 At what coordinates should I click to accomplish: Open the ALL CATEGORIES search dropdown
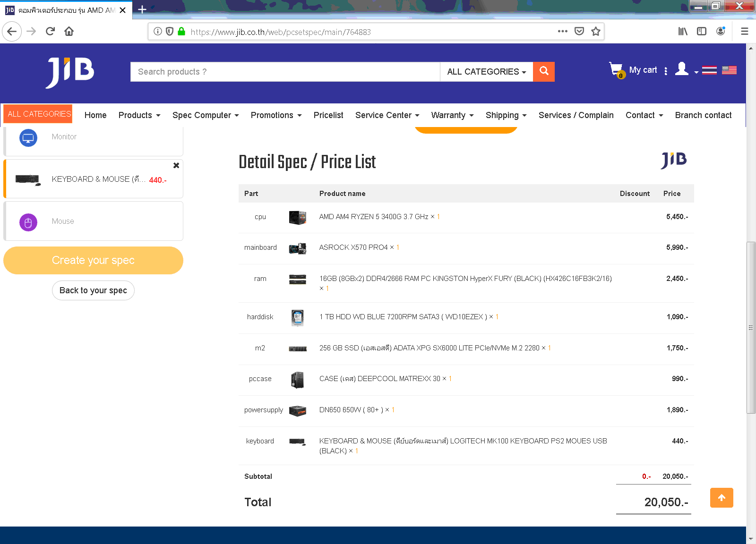pyautogui.click(x=486, y=72)
